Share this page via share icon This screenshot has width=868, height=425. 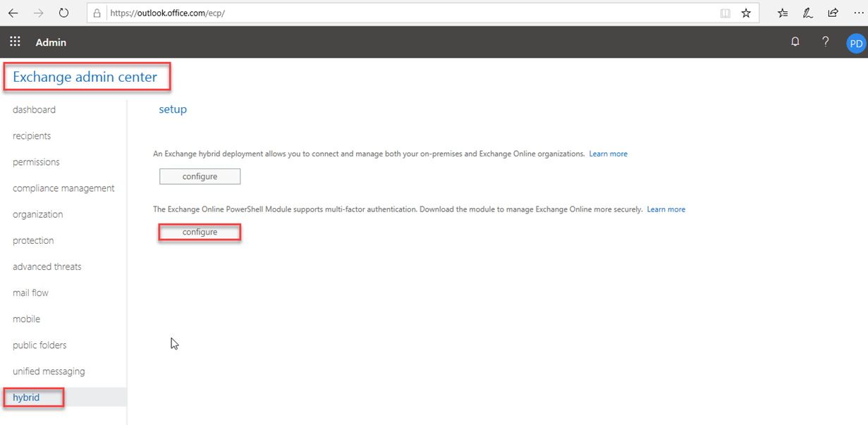coord(833,13)
